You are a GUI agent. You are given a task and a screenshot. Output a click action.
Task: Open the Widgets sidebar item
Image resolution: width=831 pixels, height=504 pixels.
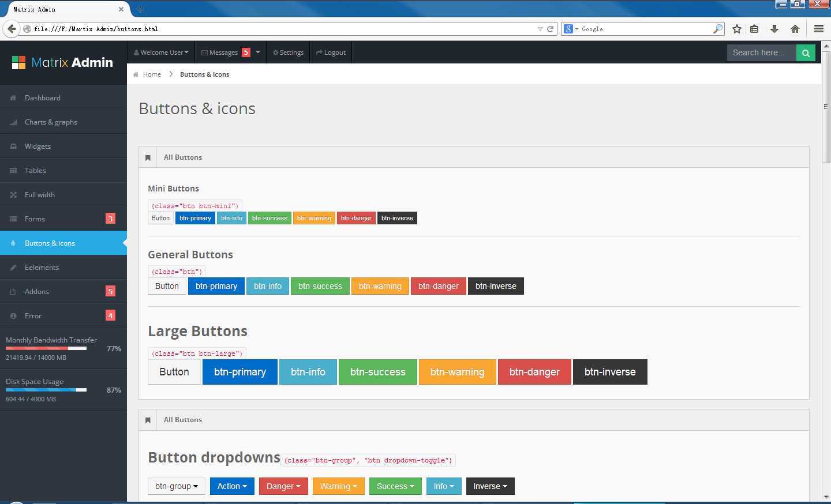pyautogui.click(x=63, y=146)
